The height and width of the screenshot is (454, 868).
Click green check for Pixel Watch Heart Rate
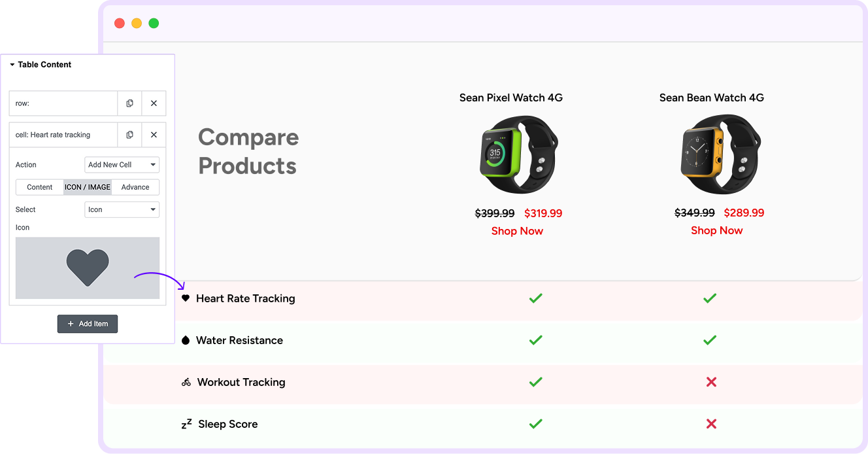[535, 298]
